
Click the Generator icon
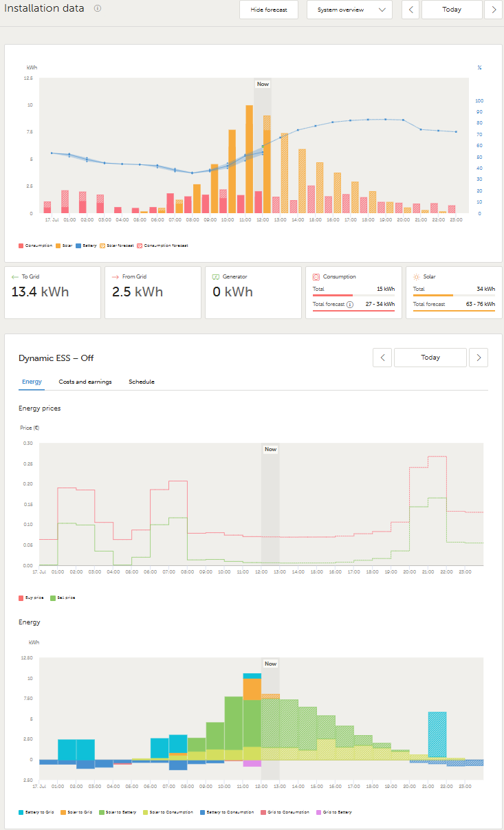[216, 276]
